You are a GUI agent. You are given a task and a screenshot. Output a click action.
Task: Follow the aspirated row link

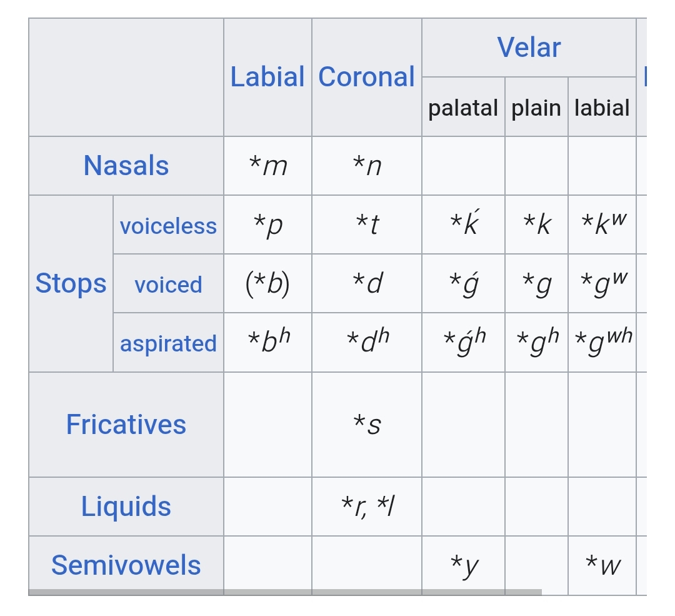tap(168, 343)
